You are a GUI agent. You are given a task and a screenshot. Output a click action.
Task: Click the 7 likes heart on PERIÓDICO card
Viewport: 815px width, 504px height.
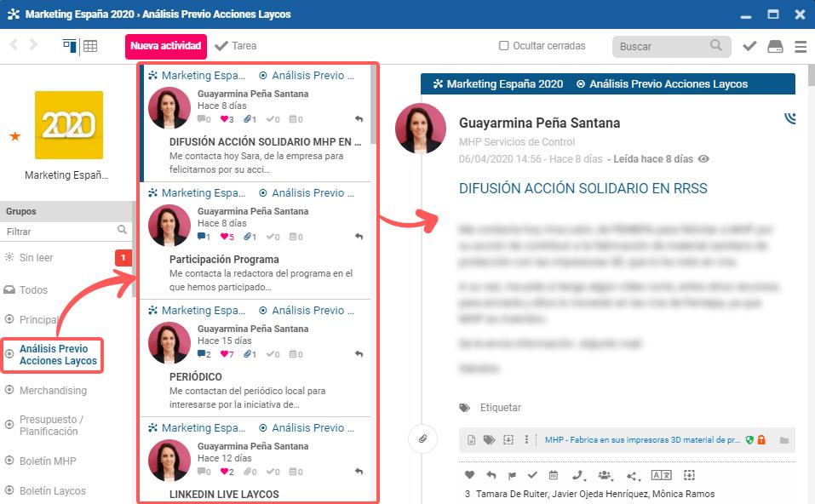click(227, 354)
